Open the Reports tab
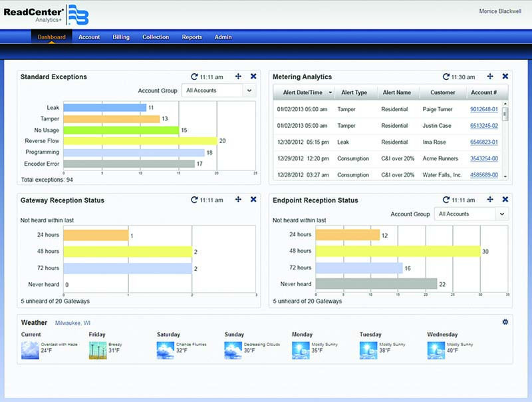The width and height of the screenshot is (532, 402). coord(192,37)
